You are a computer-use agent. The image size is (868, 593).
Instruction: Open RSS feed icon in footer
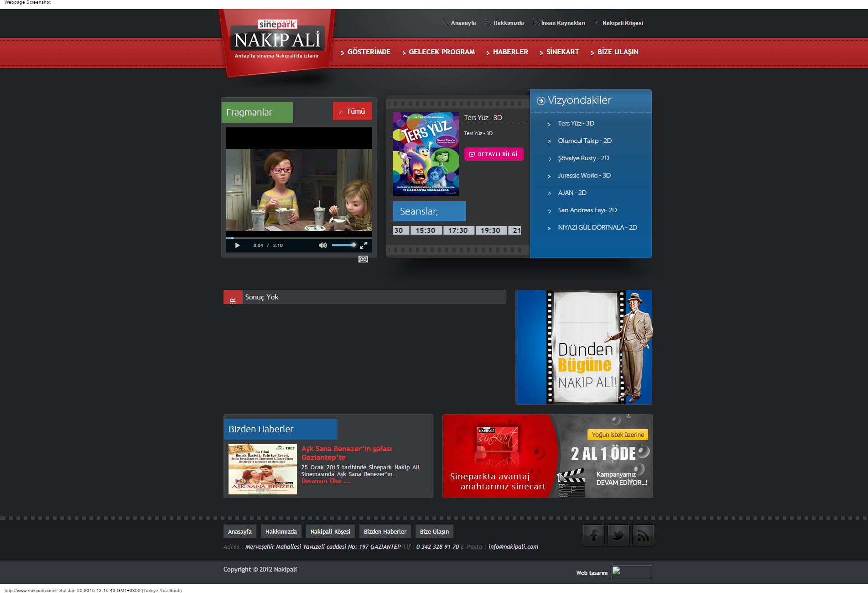coord(643,535)
